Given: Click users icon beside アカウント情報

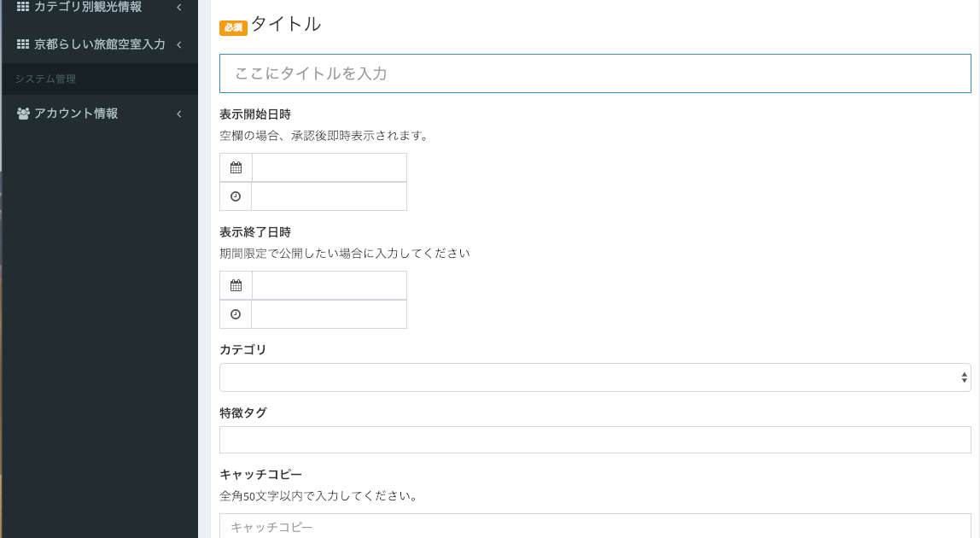Looking at the screenshot, I should 23,114.
